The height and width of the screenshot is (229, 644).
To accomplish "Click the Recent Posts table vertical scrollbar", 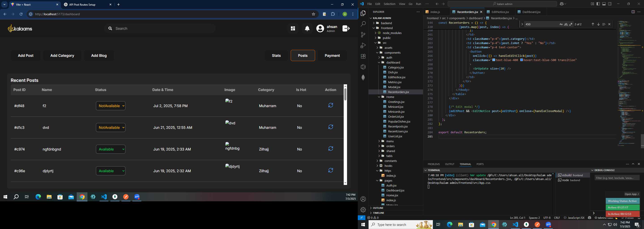I will point(345,135).
